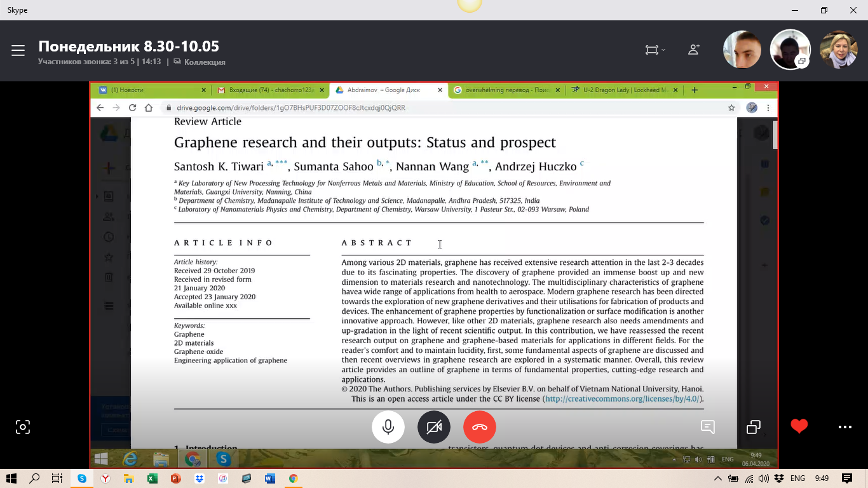The width and height of the screenshot is (868, 488).
Task: Turn on the video camera
Action: click(x=434, y=427)
